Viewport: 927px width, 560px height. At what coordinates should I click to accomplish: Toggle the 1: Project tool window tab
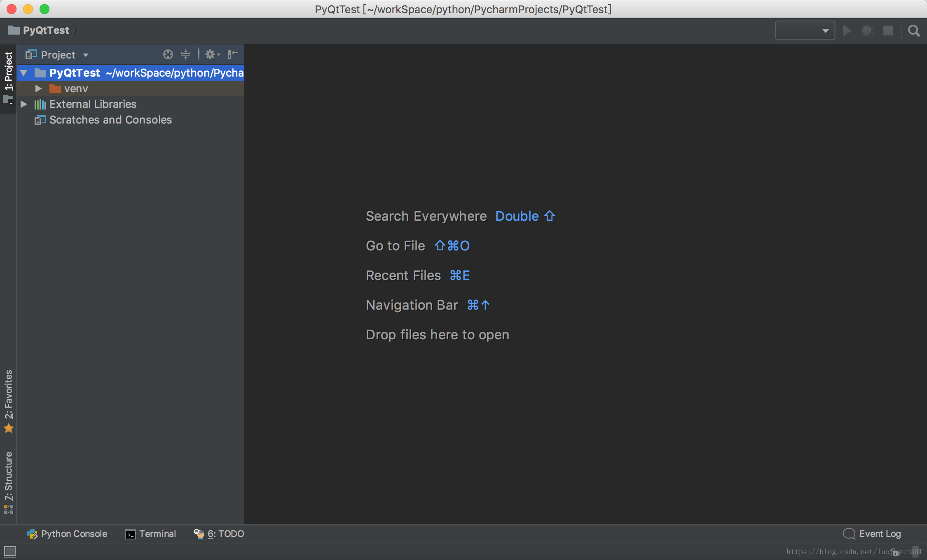tap(8, 78)
